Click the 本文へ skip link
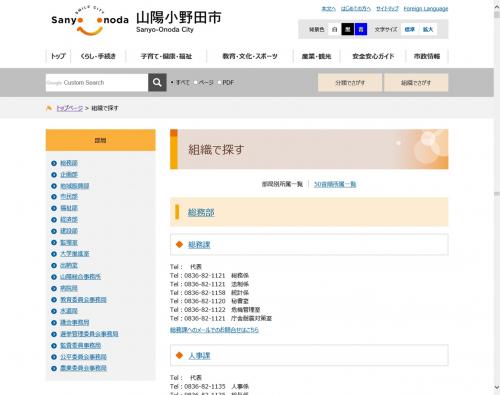This screenshot has width=500, height=395. (328, 9)
